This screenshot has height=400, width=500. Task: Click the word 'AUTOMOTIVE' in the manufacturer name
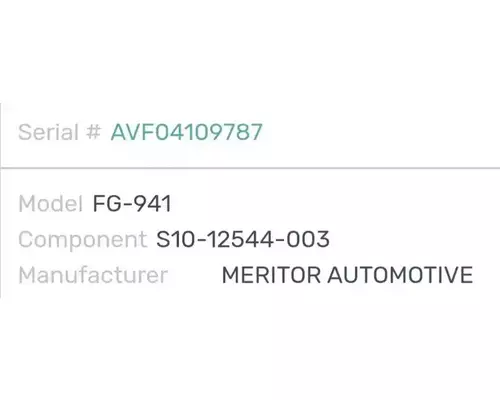click(x=400, y=275)
